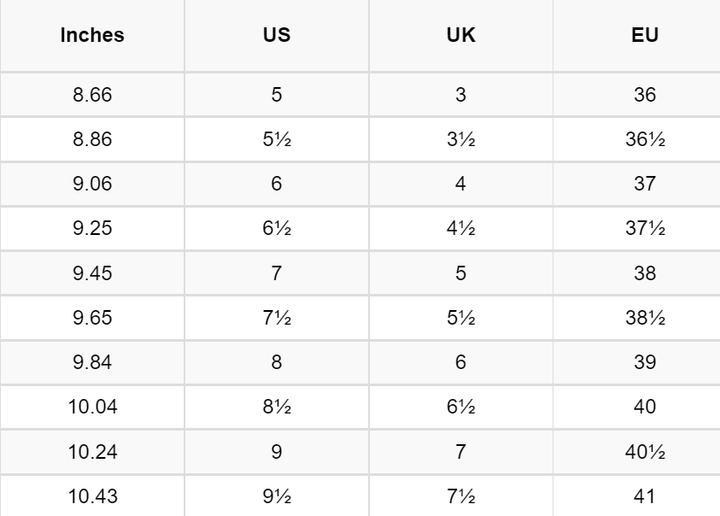Image resolution: width=720 pixels, height=516 pixels.
Task: Click UK size 6 cell
Action: point(460,362)
